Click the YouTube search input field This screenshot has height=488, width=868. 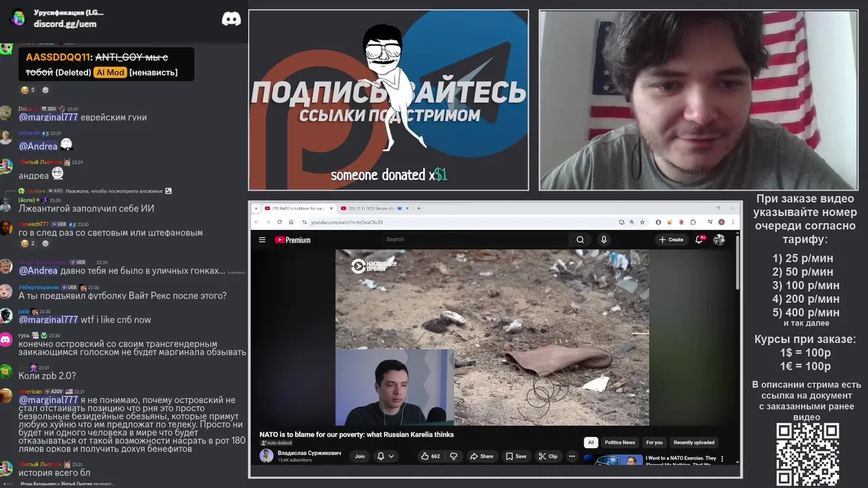[x=475, y=239]
